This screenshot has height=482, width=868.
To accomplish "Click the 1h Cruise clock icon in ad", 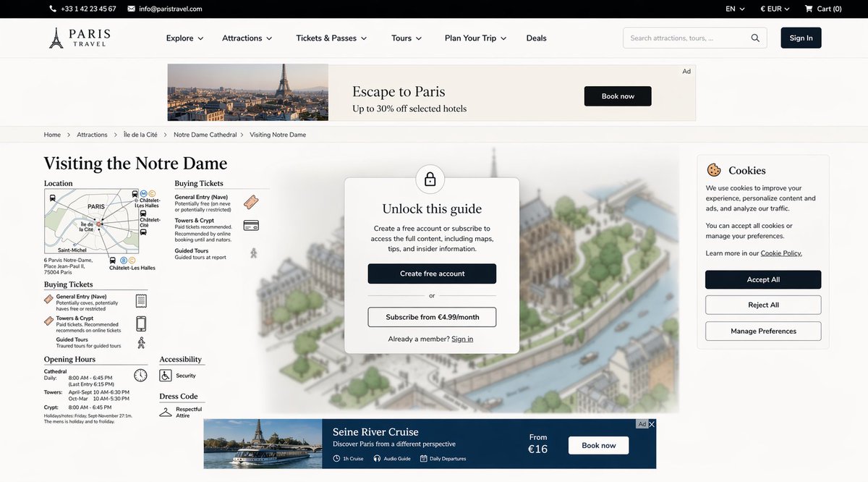I will 336,459.
